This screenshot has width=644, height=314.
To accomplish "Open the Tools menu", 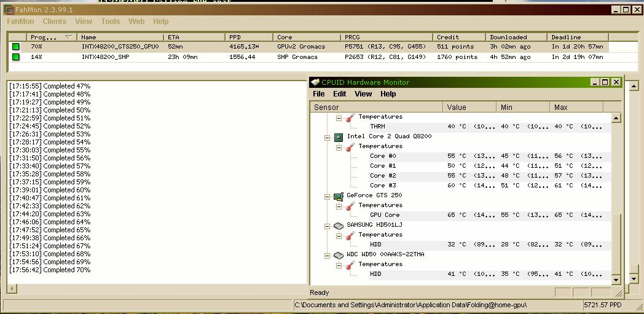I will [111, 22].
